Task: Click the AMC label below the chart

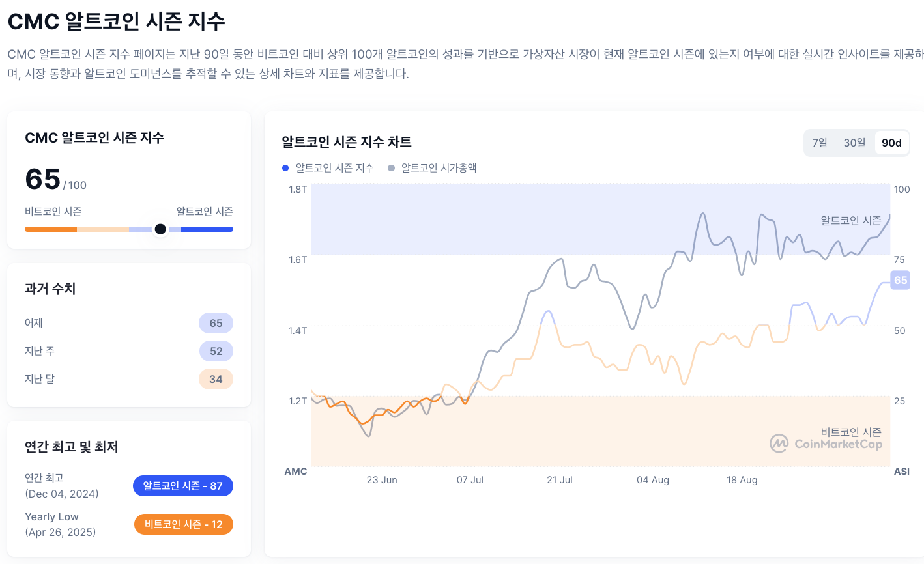Action: pyautogui.click(x=296, y=472)
